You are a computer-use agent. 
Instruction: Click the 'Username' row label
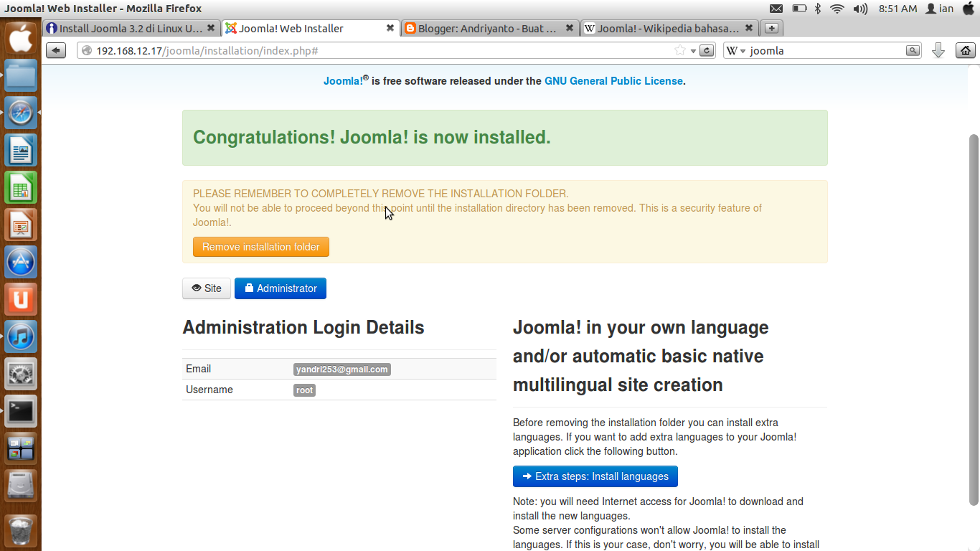[209, 390]
